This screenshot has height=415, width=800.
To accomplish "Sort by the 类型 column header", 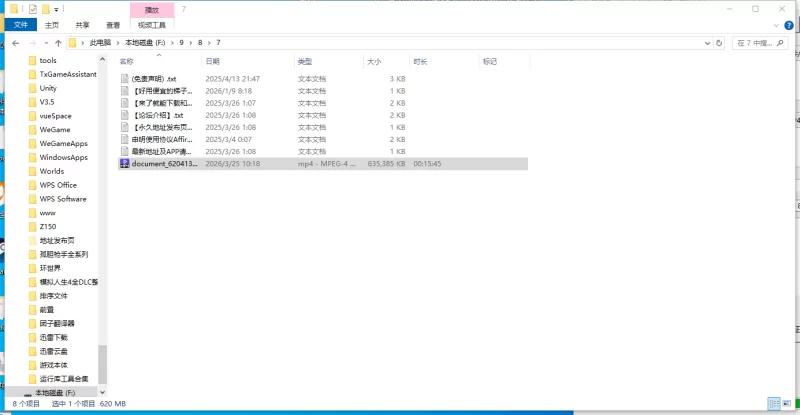I will [x=305, y=61].
